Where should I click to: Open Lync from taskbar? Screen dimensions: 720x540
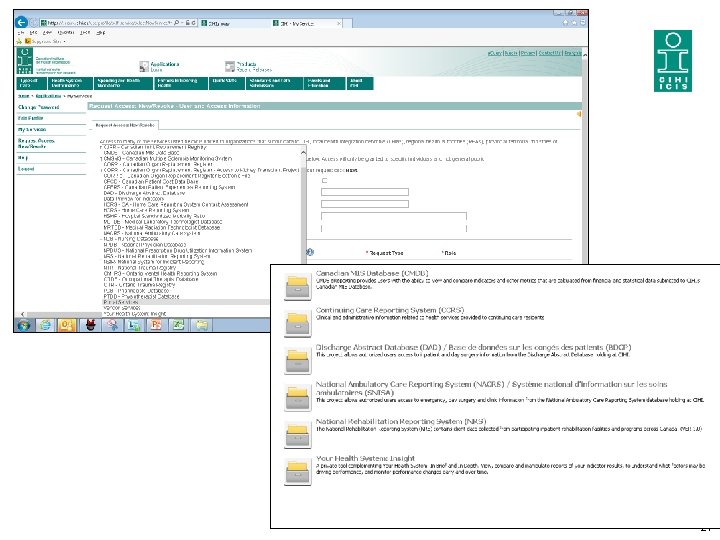pos(134,325)
